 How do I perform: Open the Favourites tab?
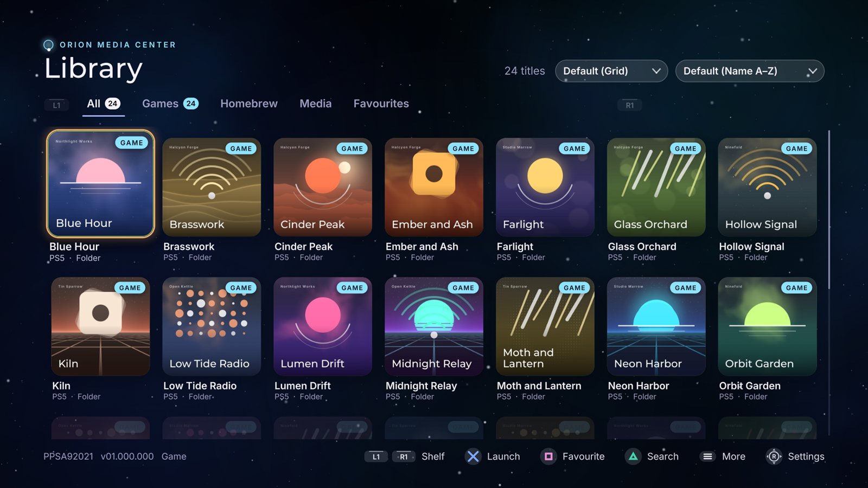pos(381,104)
